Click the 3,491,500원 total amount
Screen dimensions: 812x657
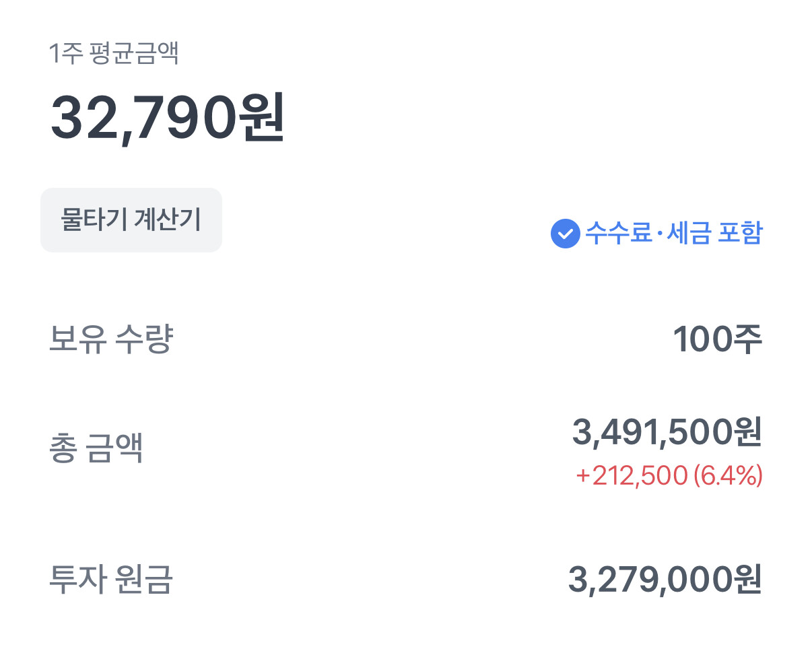pos(667,432)
